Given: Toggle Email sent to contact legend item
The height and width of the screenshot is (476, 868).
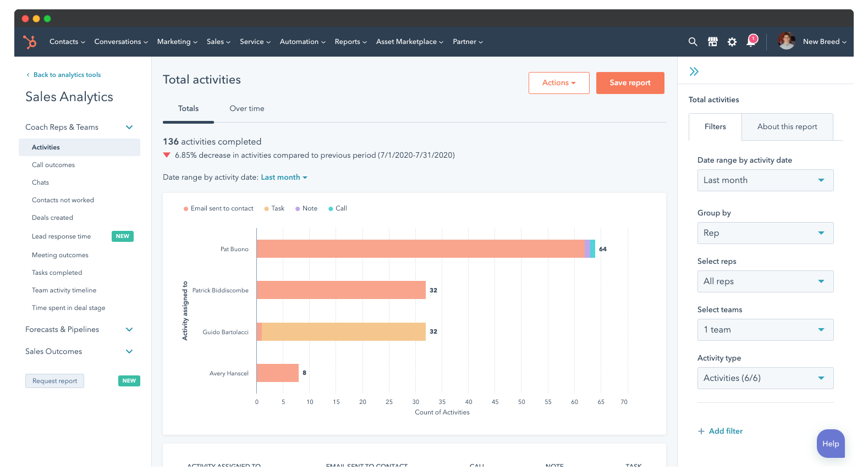Looking at the screenshot, I should coord(218,208).
